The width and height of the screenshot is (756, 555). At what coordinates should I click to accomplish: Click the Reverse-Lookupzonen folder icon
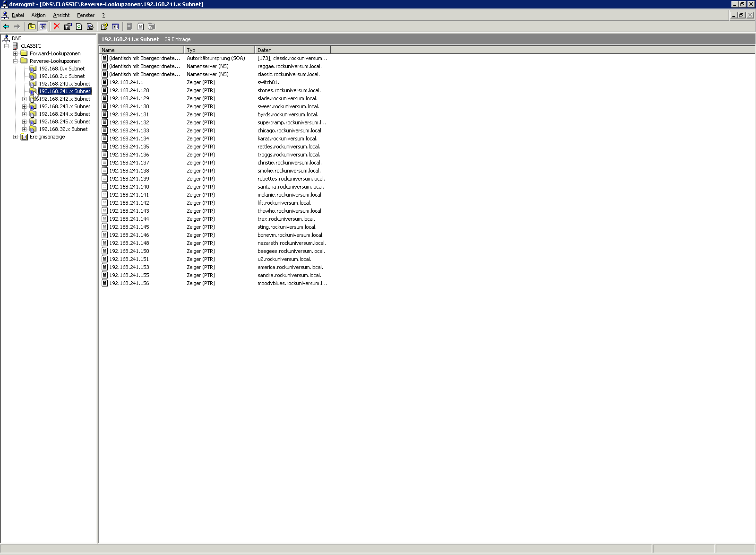tap(24, 61)
